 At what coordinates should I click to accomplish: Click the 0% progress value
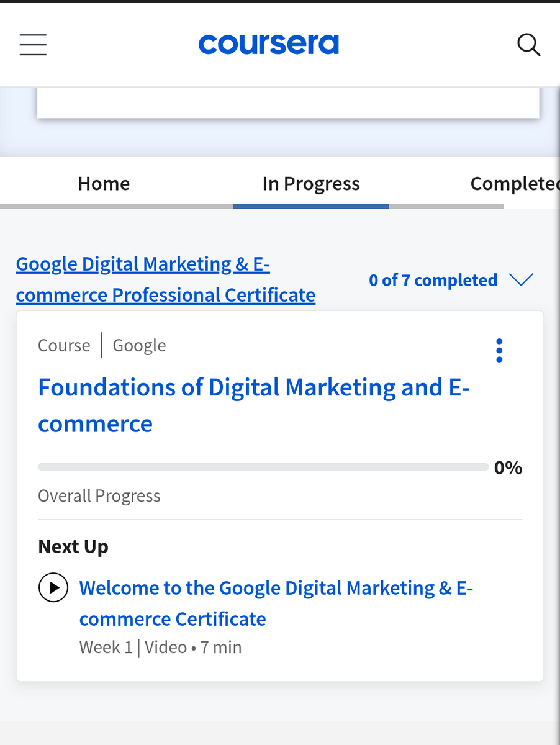(508, 467)
